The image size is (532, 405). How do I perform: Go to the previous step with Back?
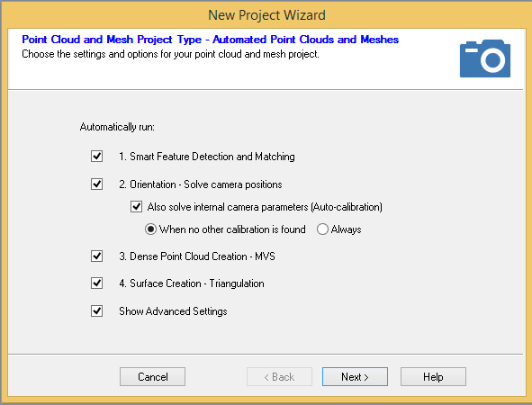point(279,377)
